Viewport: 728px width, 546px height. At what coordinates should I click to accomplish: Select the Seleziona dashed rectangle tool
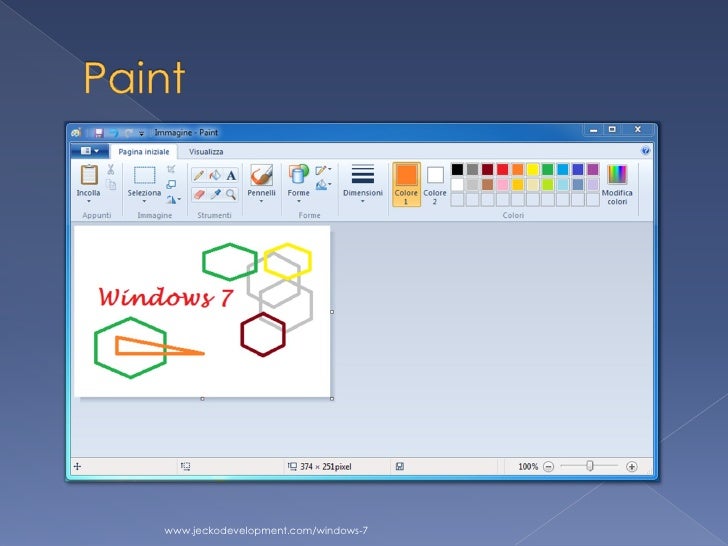pos(144,176)
